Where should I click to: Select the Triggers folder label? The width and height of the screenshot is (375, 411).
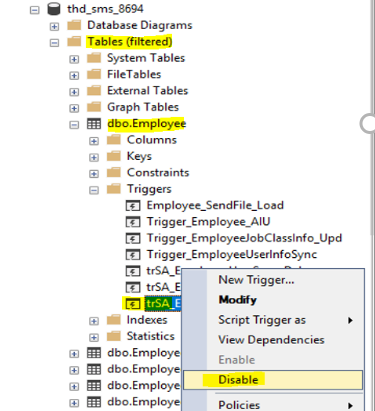click(x=149, y=189)
